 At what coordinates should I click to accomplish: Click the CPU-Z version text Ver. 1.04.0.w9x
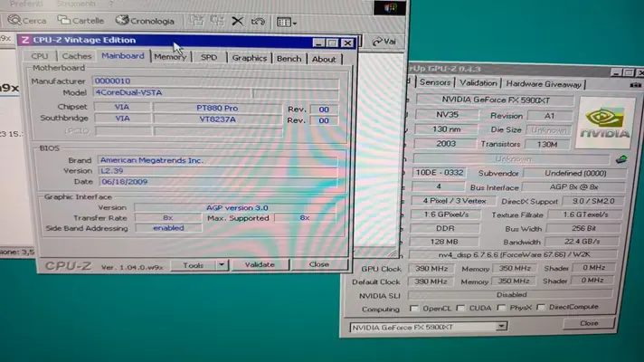click(132, 267)
